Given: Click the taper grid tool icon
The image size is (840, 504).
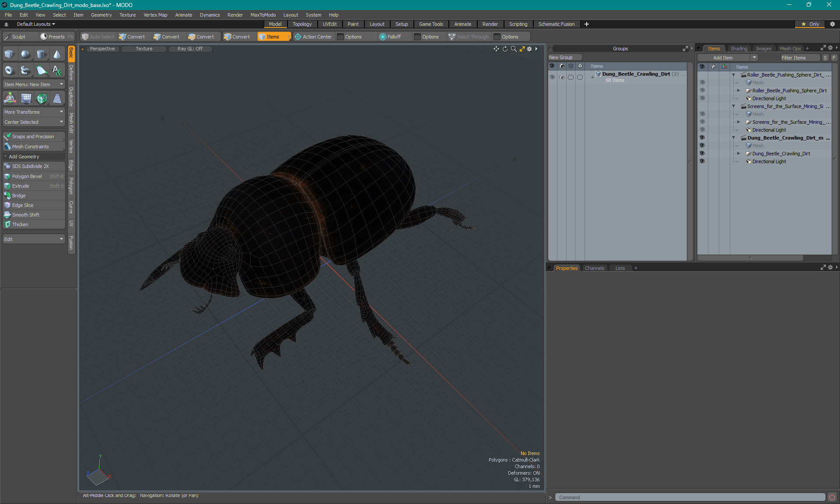Looking at the screenshot, I should (57, 99).
